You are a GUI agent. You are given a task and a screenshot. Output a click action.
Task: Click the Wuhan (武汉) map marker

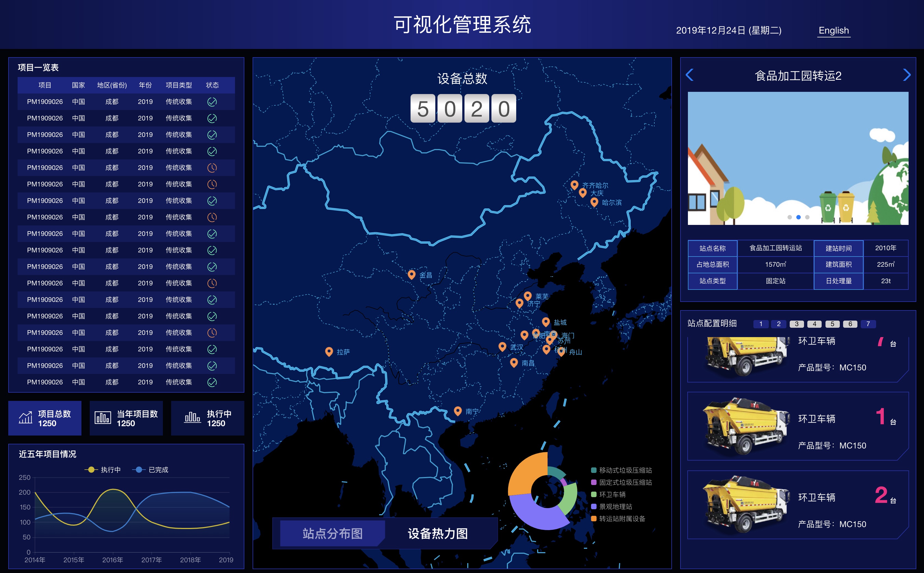tap(502, 346)
